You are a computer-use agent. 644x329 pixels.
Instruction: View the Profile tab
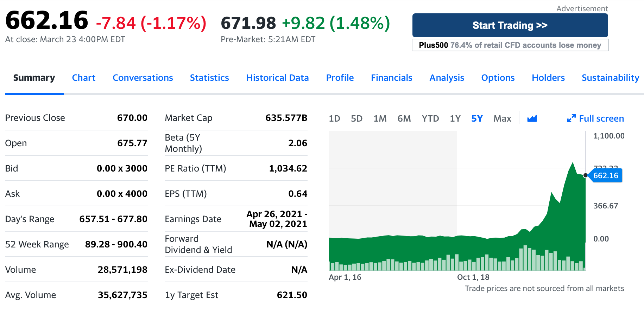pyautogui.click(x=340, y=78)
